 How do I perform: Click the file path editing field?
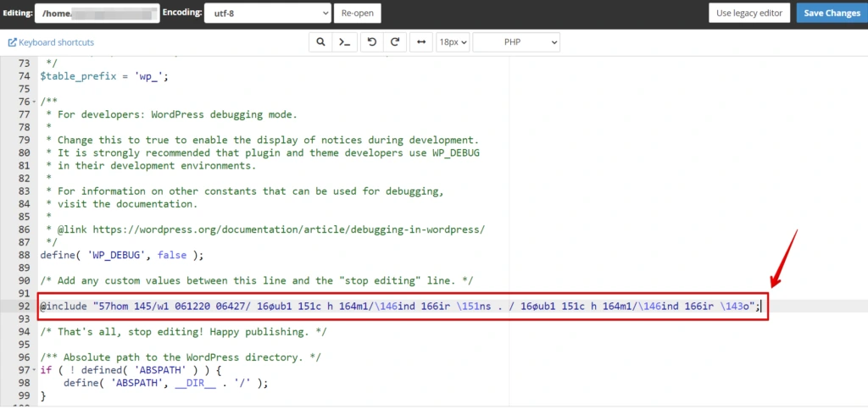(x=97, y=13)
